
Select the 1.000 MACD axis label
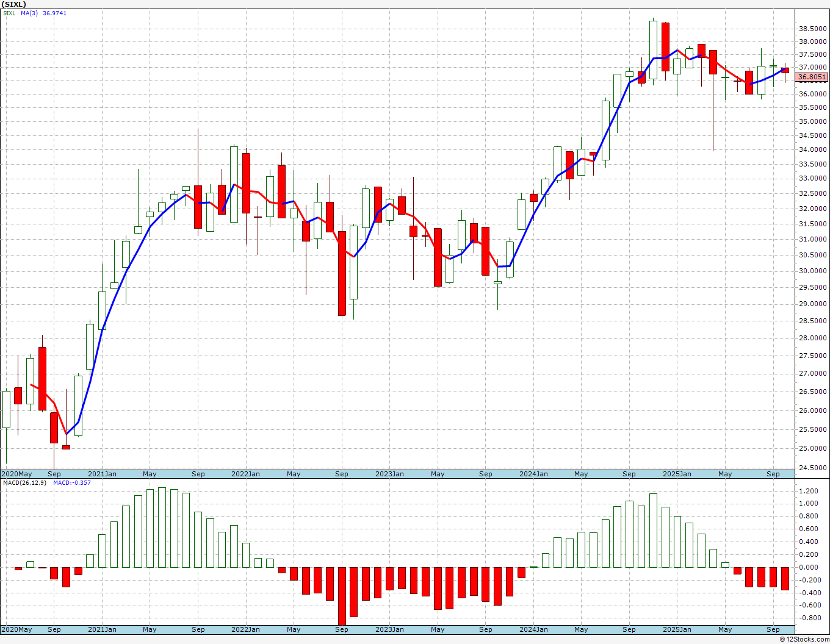(x=808, y=504)
